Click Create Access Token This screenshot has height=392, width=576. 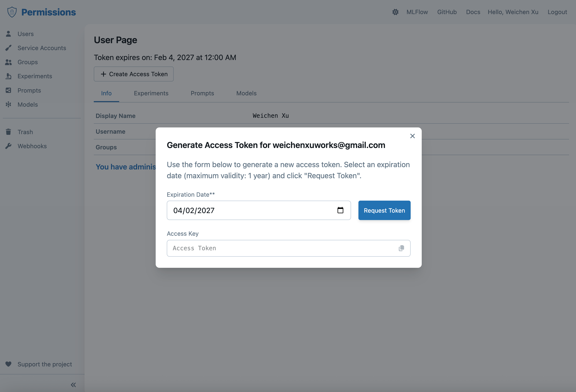tap(133, 74)
